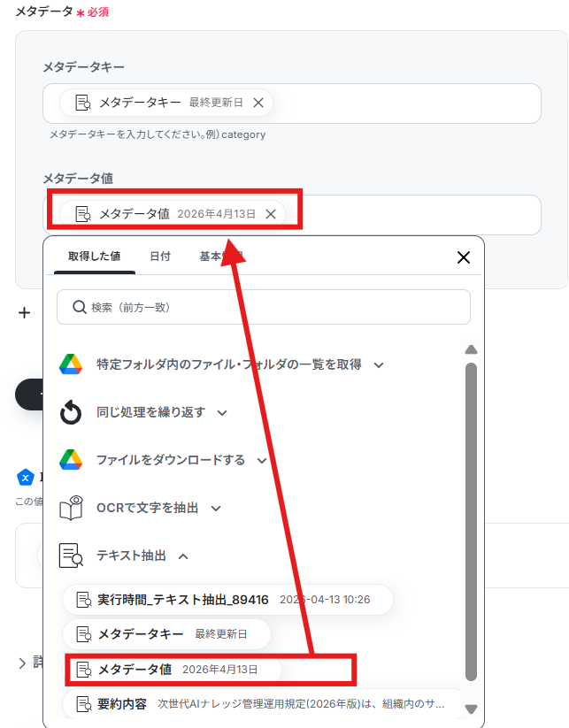
Task: Click the magnifier search icon
Action: coord(80,307)
